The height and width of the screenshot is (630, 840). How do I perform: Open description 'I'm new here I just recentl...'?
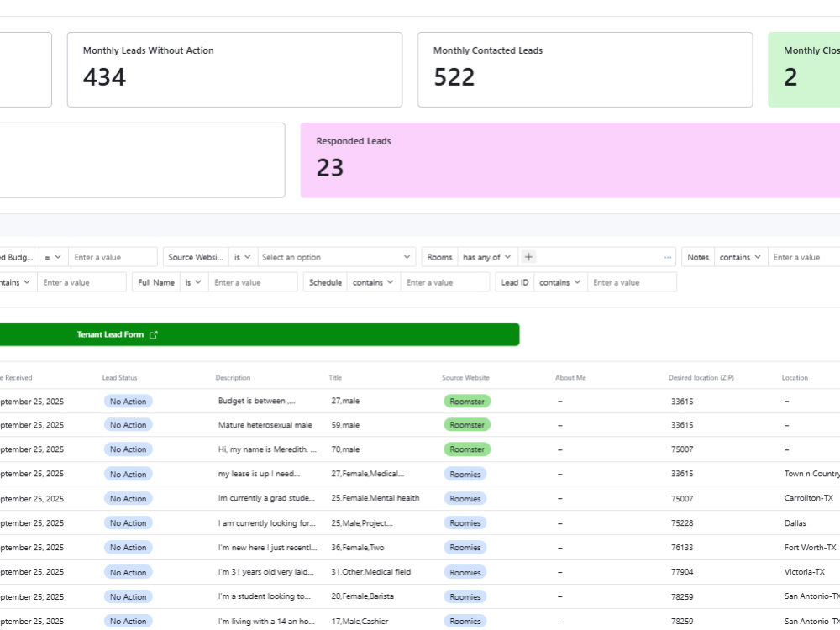pyautogui.click(x=267, y=548)
